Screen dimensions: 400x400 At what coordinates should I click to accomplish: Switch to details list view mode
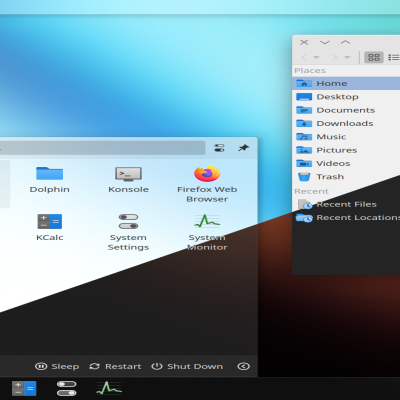pos(393,57)
